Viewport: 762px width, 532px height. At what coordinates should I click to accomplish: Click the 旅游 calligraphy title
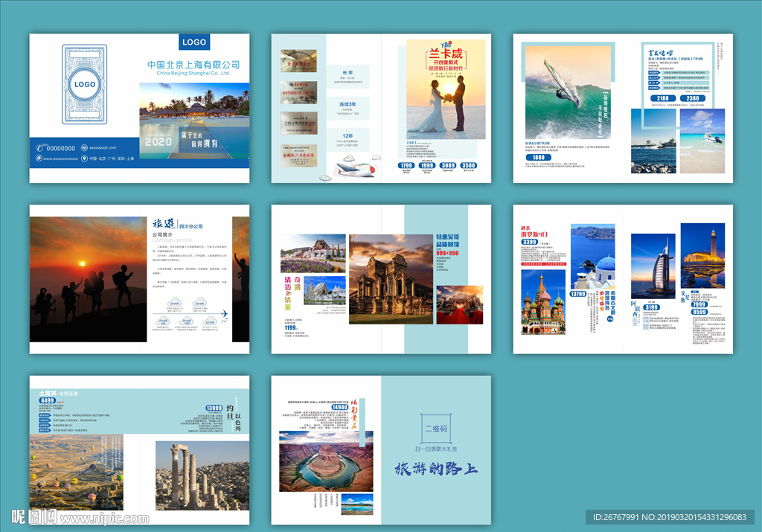pyautogui.click(x=164, y=223)
